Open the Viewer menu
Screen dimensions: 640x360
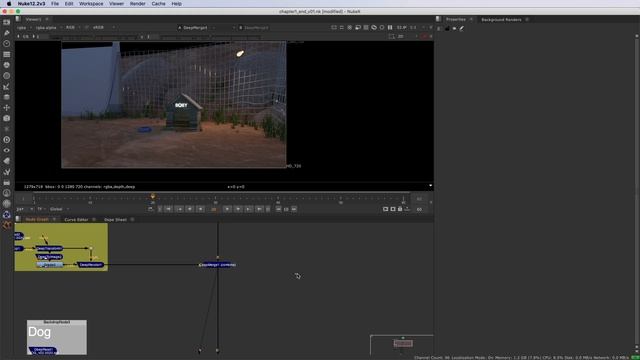[116, 4]
